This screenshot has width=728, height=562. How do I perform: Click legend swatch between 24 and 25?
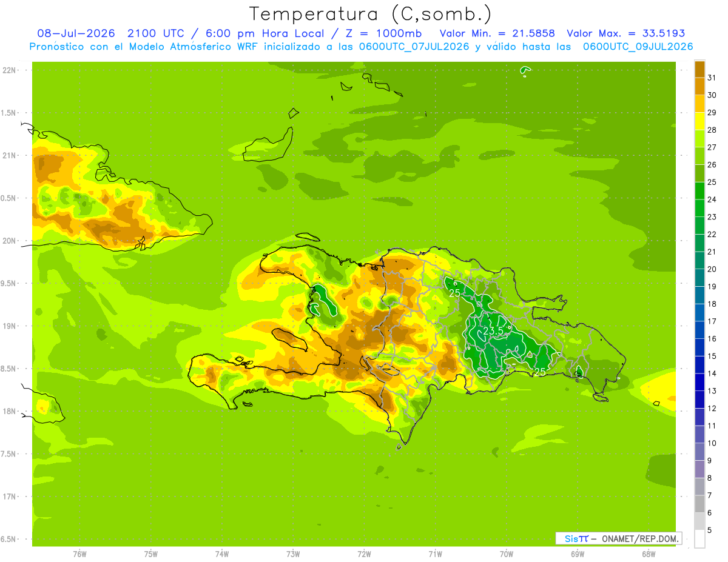click(699, 190)
